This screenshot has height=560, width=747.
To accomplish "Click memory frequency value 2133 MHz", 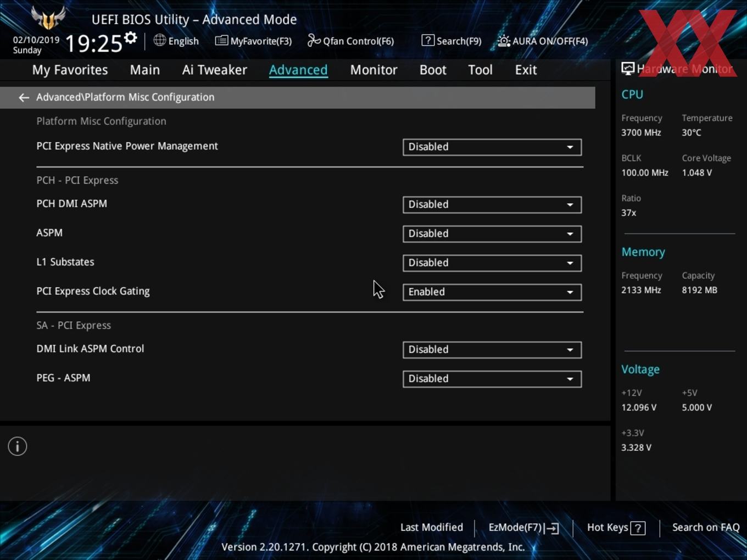I will (641, 290).
